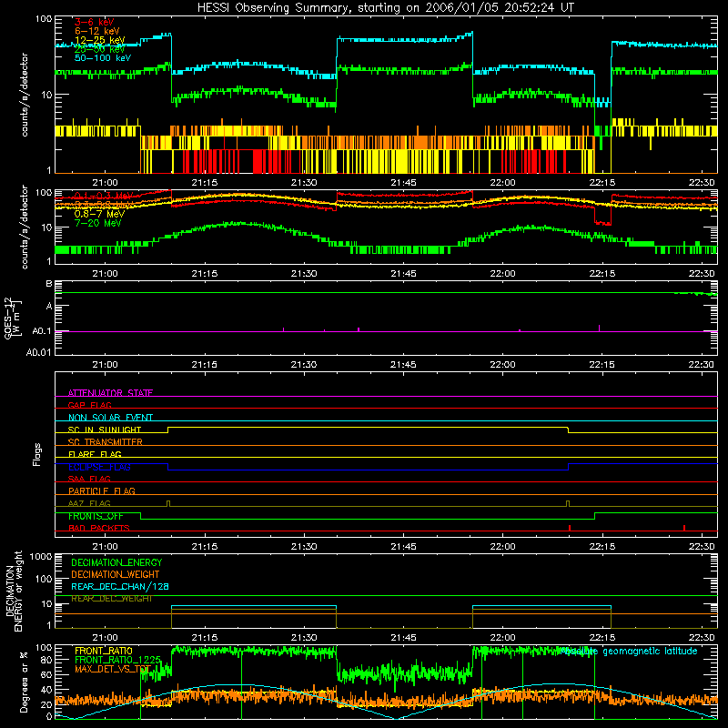This screenshot has width=728, height=728.
Task: Click '21:45' tick label under the Flags panel
Action: pos(403,547)
